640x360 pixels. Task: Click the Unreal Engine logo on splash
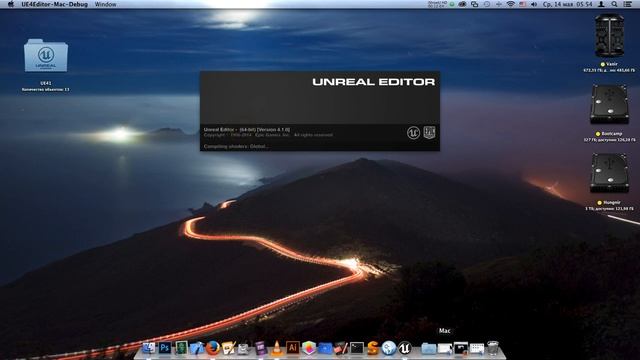click(x=413, y=133)
